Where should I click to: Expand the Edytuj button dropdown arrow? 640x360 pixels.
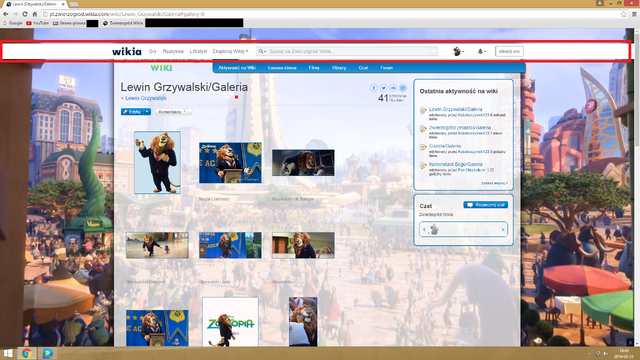[147, 111]
